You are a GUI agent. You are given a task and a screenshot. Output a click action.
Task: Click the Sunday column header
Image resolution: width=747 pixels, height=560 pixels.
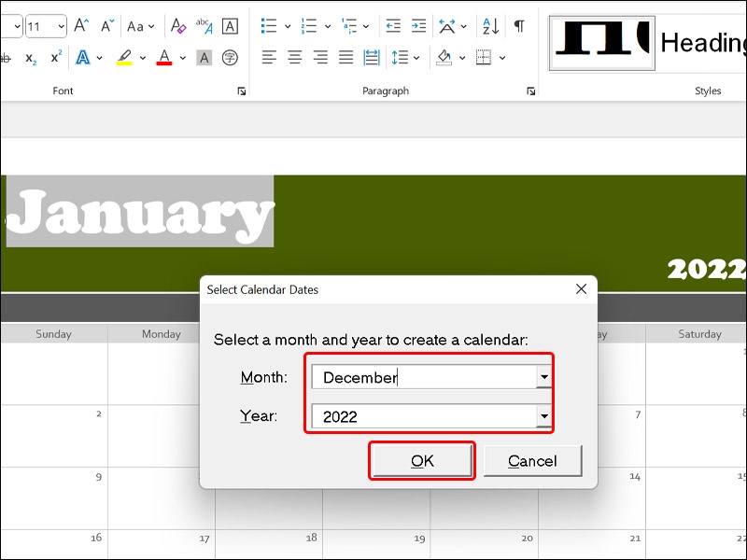(x=53, y=334)
